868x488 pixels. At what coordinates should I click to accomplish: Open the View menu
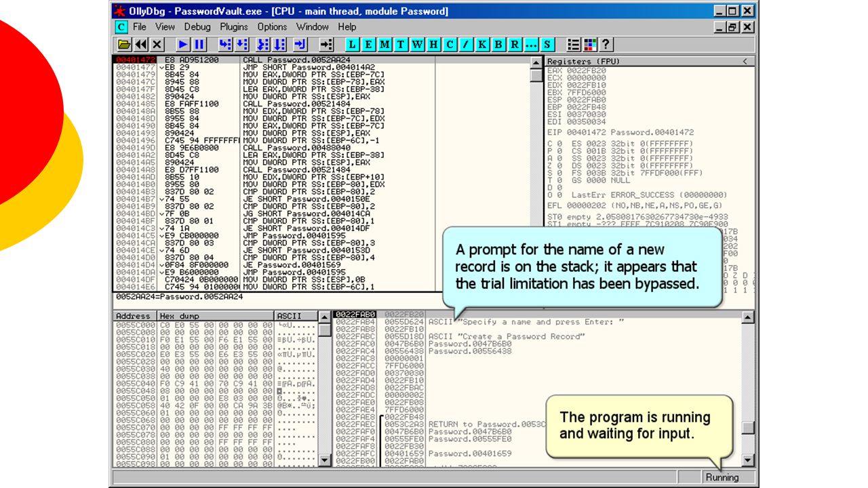pyautogui.click(x=165, y=27)
